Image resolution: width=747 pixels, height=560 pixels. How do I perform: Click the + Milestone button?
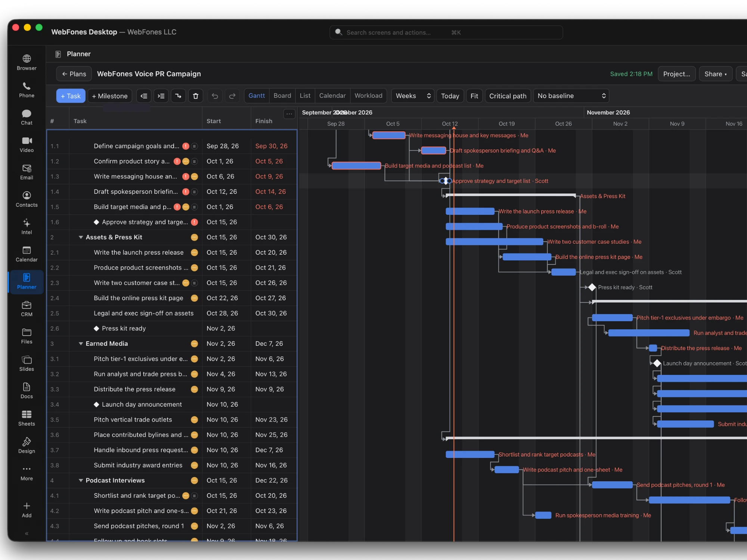pos(110,96)
